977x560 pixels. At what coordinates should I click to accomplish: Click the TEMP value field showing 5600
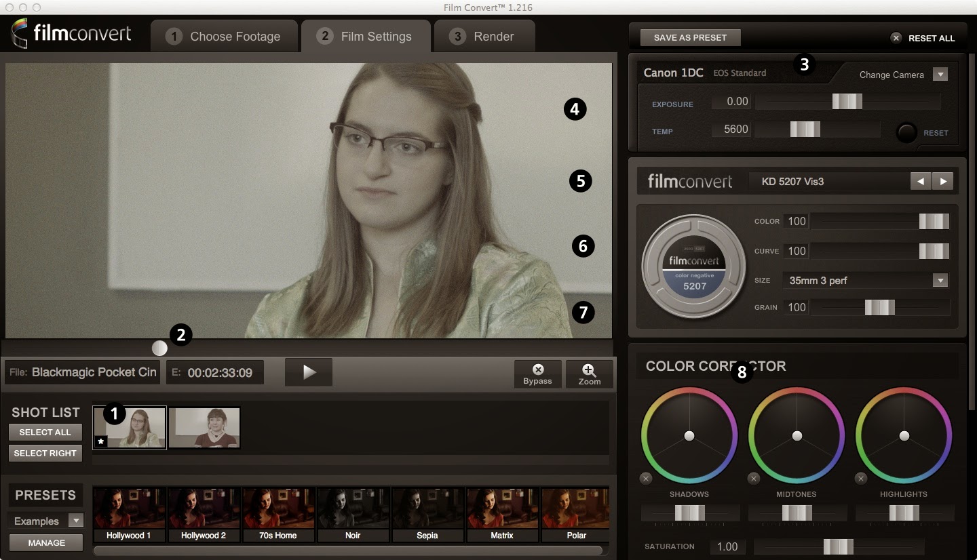(731, 129)
